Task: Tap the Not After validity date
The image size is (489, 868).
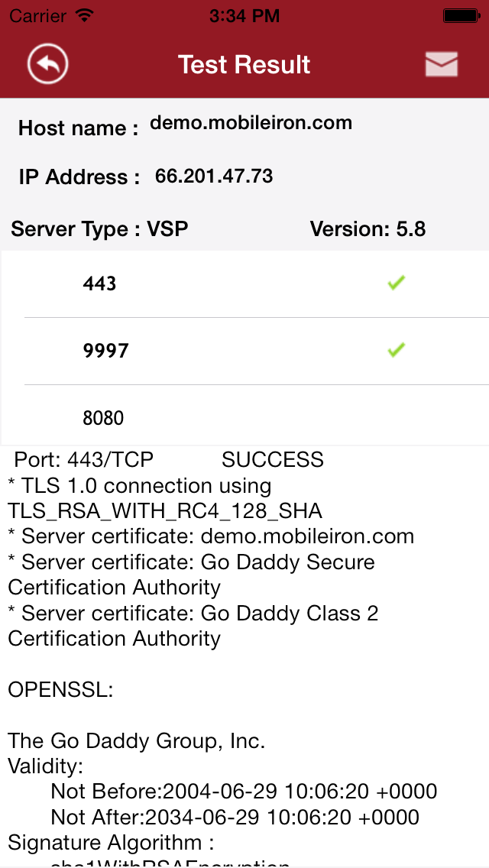Action: click(235, 817)
